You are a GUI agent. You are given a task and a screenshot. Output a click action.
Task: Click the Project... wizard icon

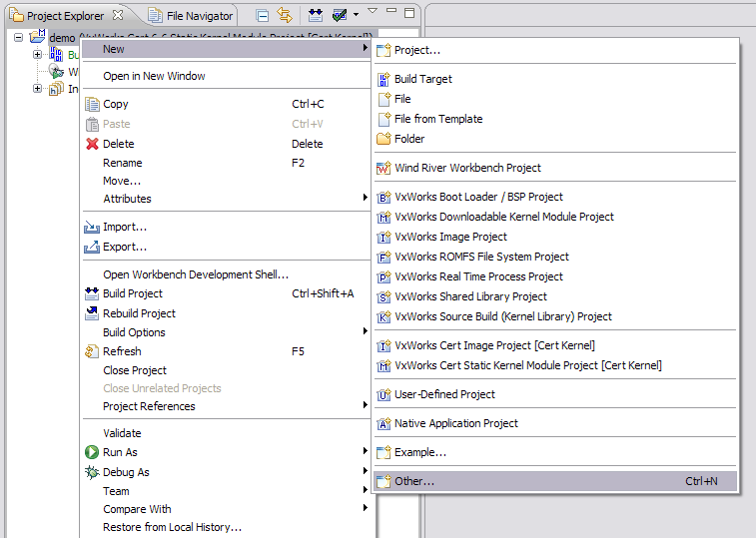coord(383,50)
